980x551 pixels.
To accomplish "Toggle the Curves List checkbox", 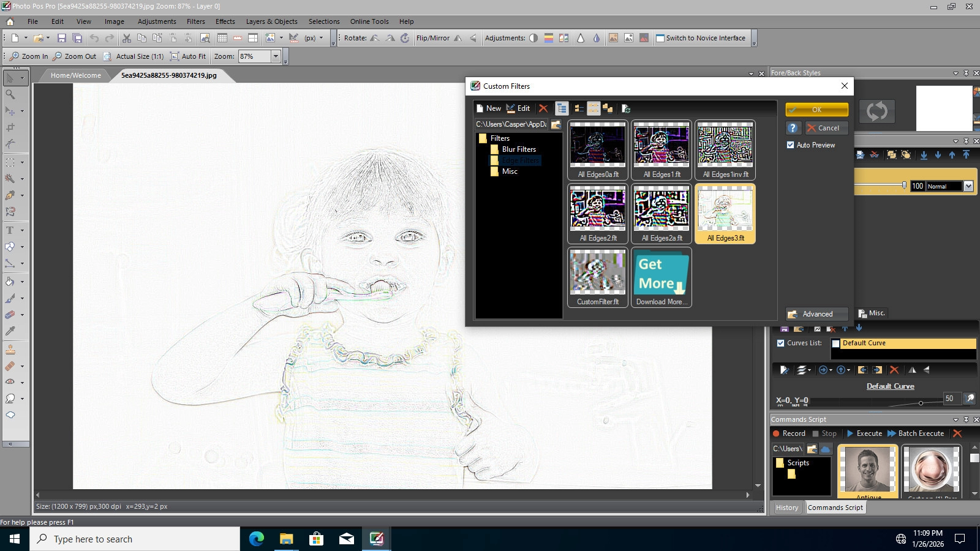I will click(x=781, y=343).
